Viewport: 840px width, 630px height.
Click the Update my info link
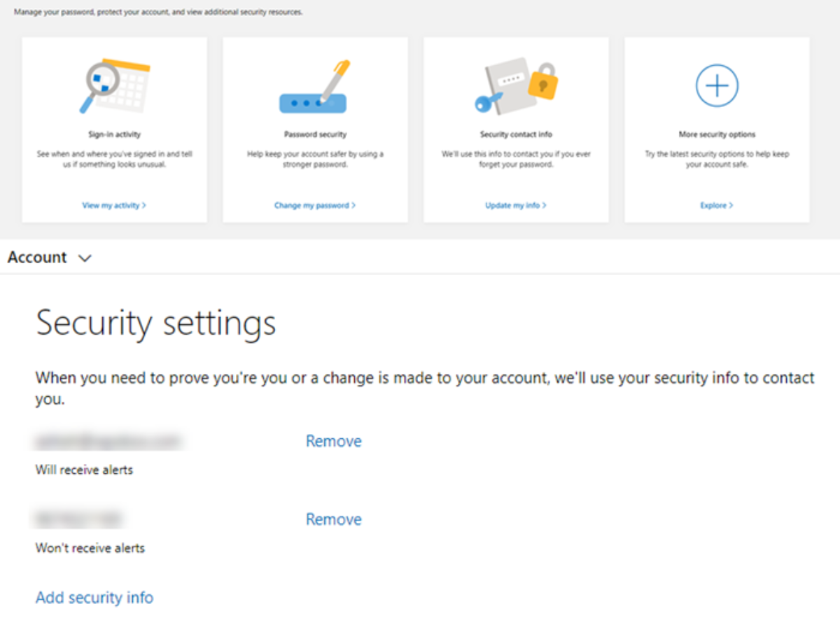click(x=516, y=206)
